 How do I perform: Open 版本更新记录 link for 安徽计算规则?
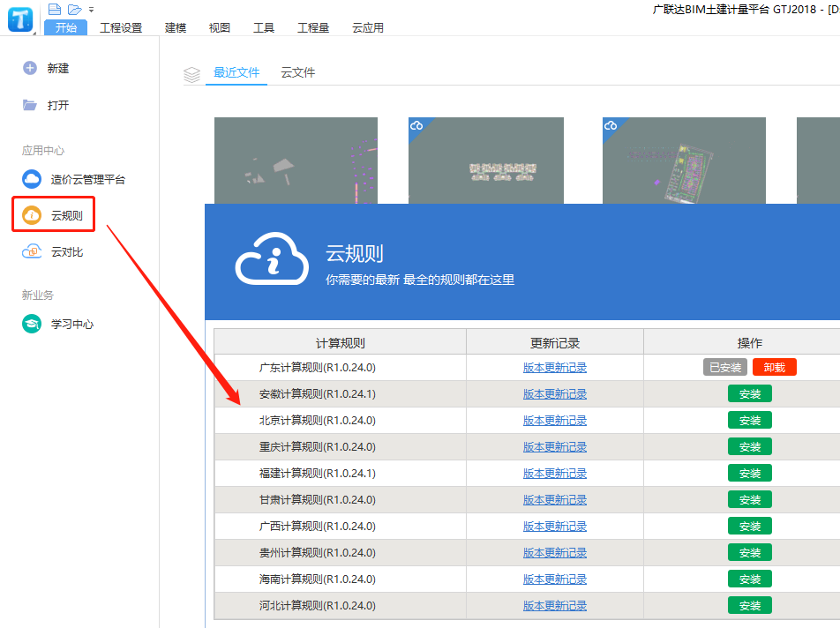click(x=554, y=393)
